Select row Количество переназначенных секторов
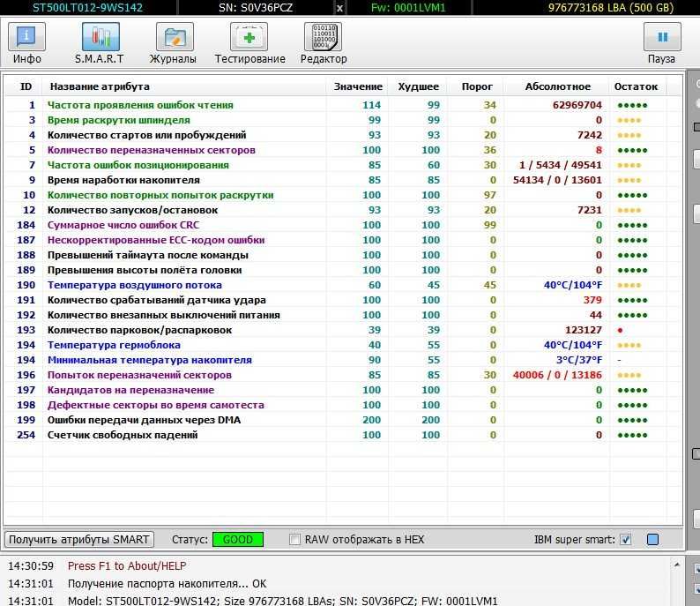 [x=344, y=150]
